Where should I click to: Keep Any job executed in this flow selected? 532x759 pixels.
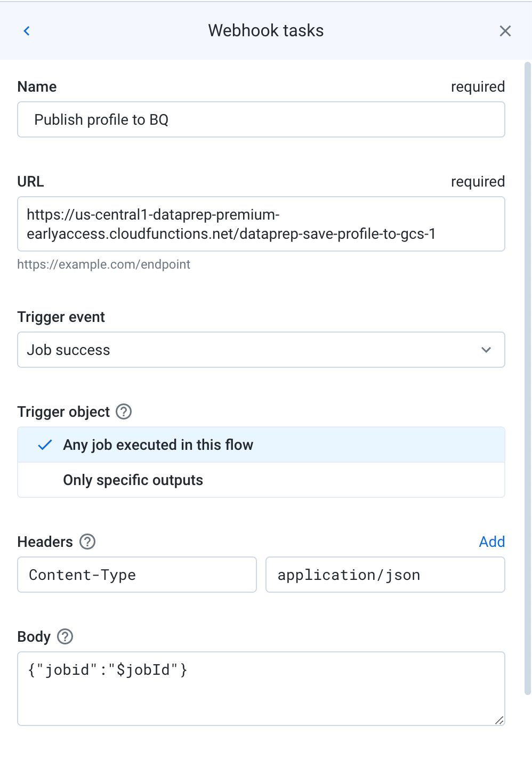coord(158,445)
